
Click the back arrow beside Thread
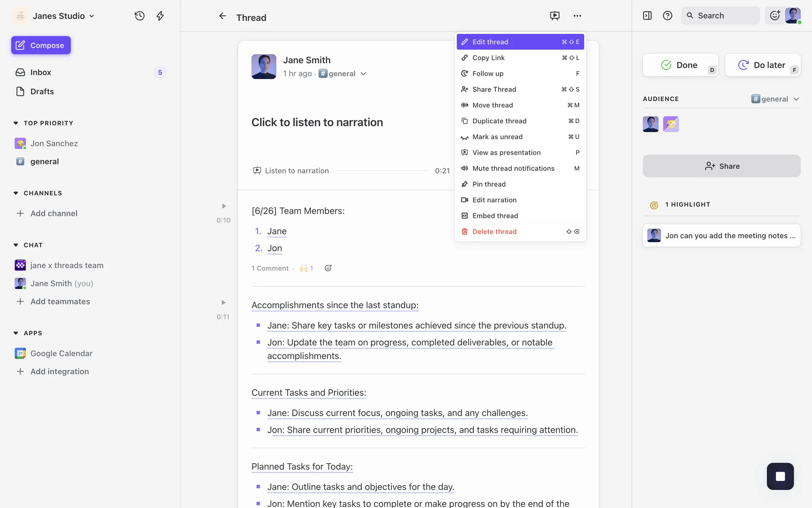click(222, 16)
